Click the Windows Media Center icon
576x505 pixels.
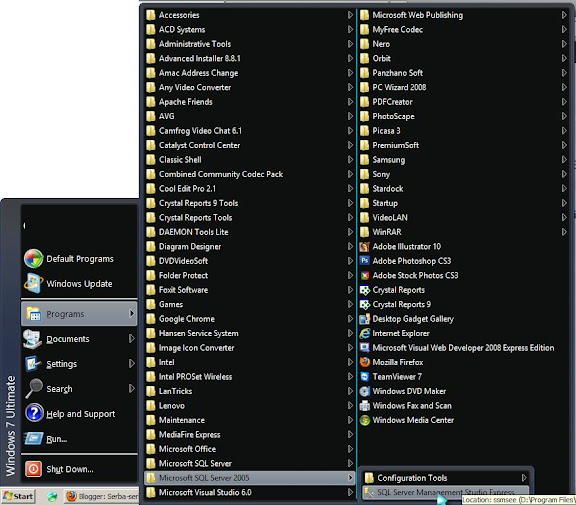point(364,420)
